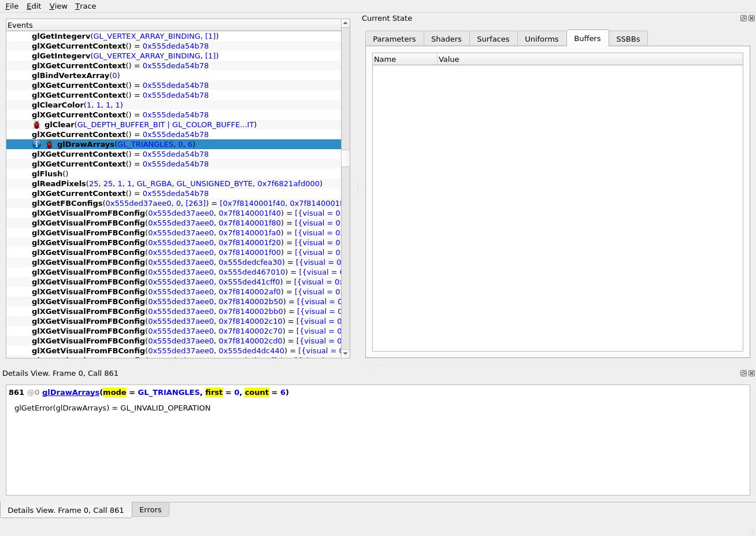Select the Buffers tab
Screen dimensions: 756x536
587,38
